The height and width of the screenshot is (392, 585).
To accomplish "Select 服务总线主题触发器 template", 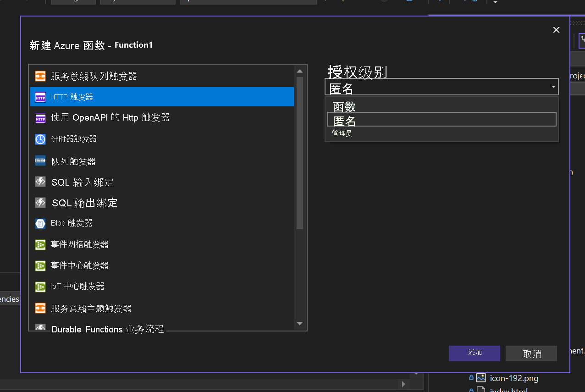I will pyautogui.click(x=162, y=309).
